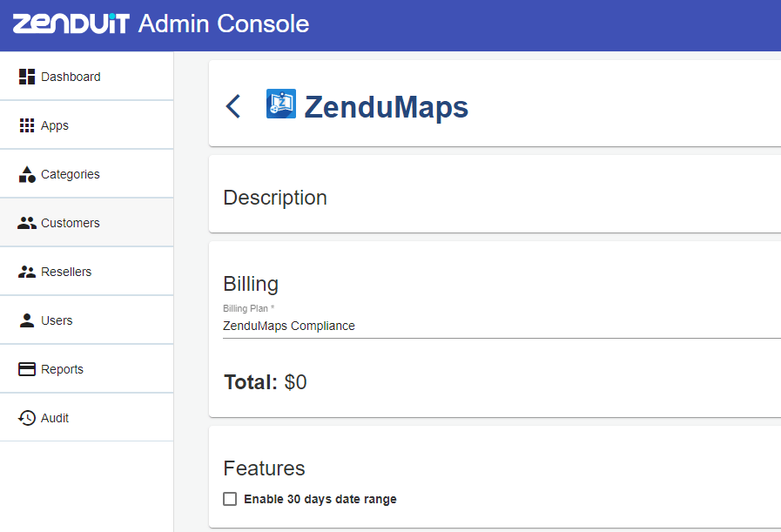The image size is (781, 532).
Task: Go to the Resellers page
Action: point(87,272)
